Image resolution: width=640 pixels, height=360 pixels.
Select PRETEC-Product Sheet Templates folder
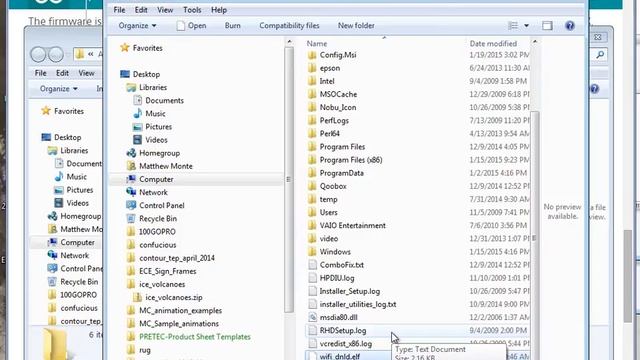(x=189, y=337)
